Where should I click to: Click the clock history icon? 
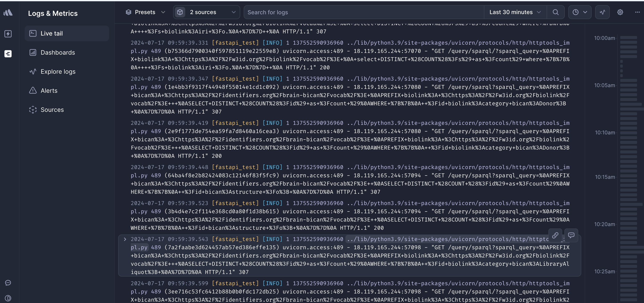[575, 12]
